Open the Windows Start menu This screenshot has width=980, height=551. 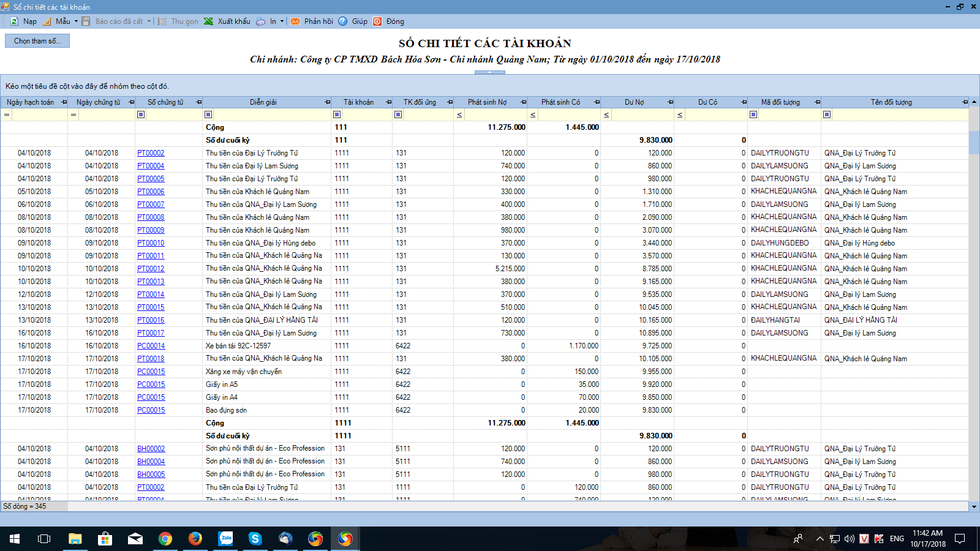click(x=15, y=539)
